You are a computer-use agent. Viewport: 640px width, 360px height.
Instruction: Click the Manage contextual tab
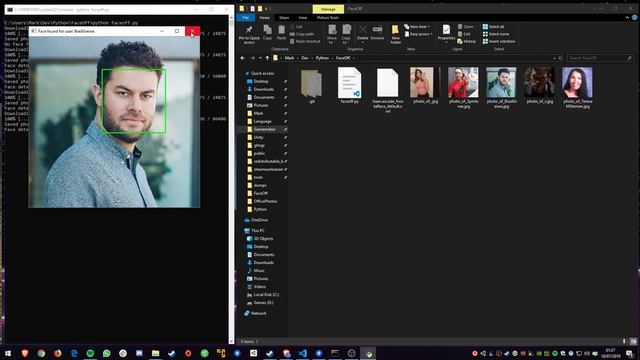328,9
